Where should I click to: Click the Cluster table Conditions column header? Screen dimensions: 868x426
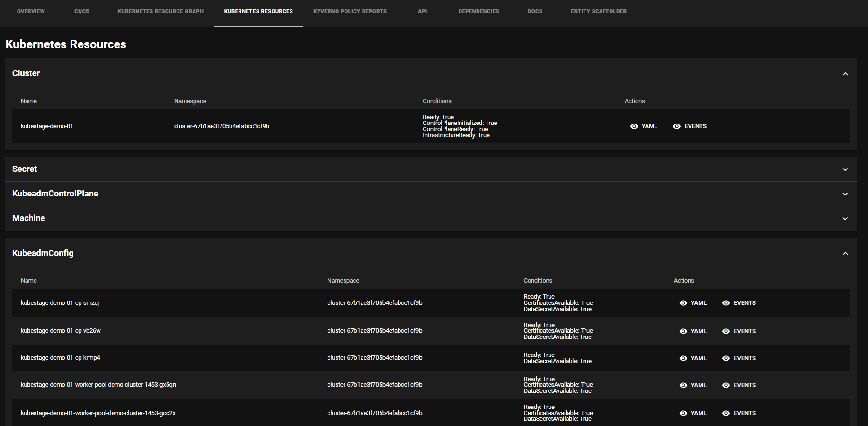(437, 101)
